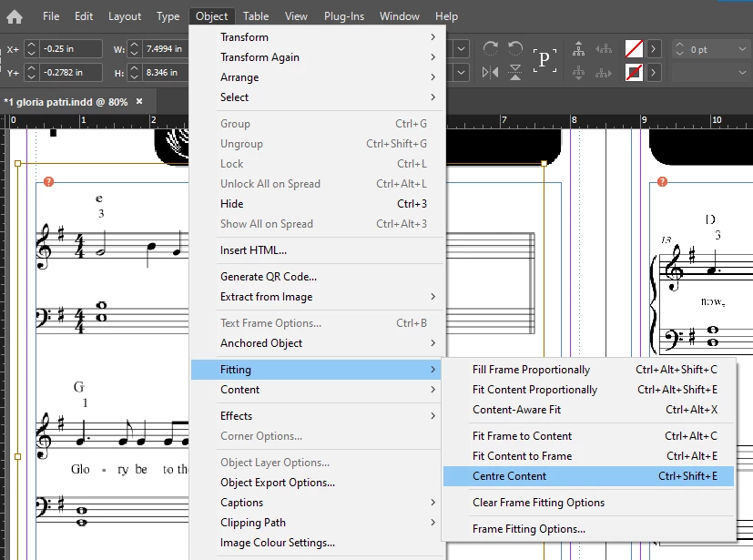Image resolution: width=753 pixels, height=560 pixels.
Task: Open the Table menu
Action: pos(256,16)
